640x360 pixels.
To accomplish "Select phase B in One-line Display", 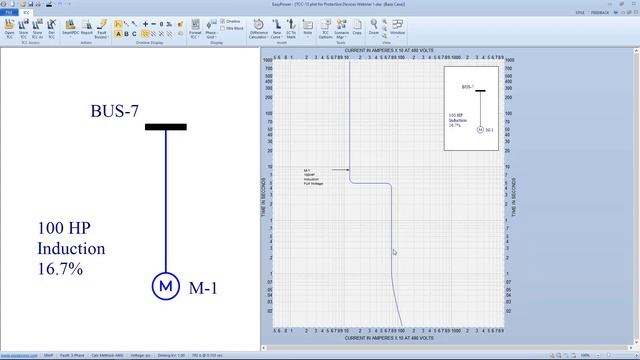I will click(126, 34).
